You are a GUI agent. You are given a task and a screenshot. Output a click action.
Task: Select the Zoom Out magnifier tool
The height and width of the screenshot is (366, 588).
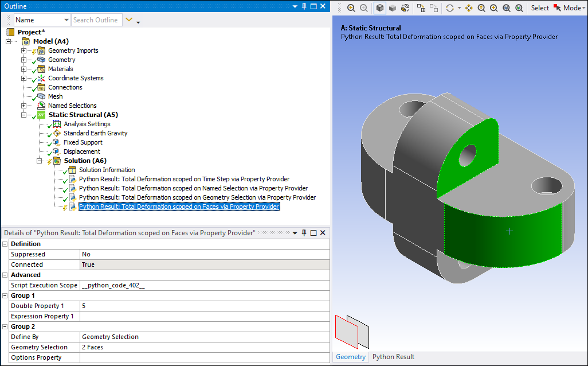tap(363, 7)
